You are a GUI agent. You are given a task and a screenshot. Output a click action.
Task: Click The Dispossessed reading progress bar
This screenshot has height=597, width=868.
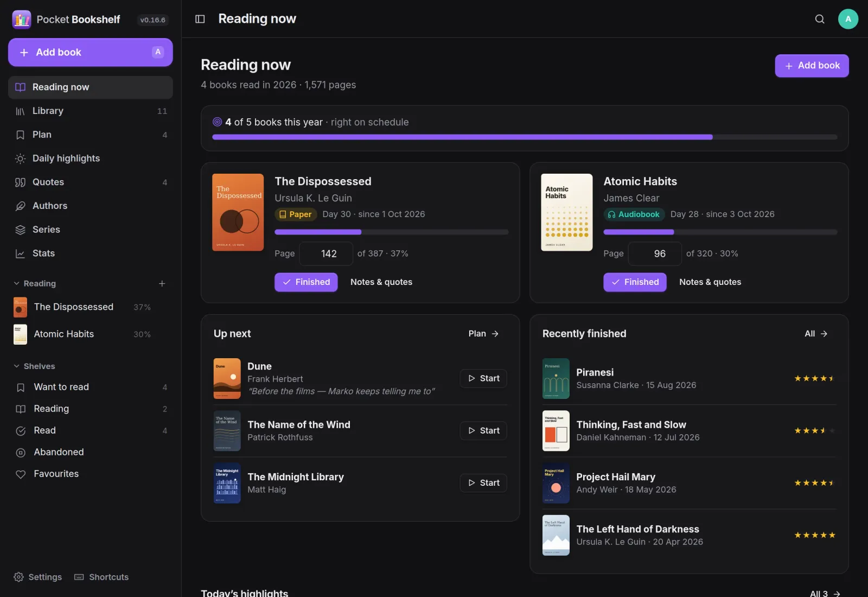pyautogui.click(x=392, y=232)
